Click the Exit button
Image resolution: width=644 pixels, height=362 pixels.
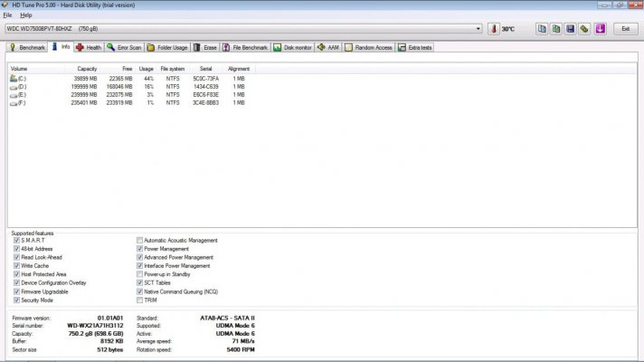click(x=626, y=29)
